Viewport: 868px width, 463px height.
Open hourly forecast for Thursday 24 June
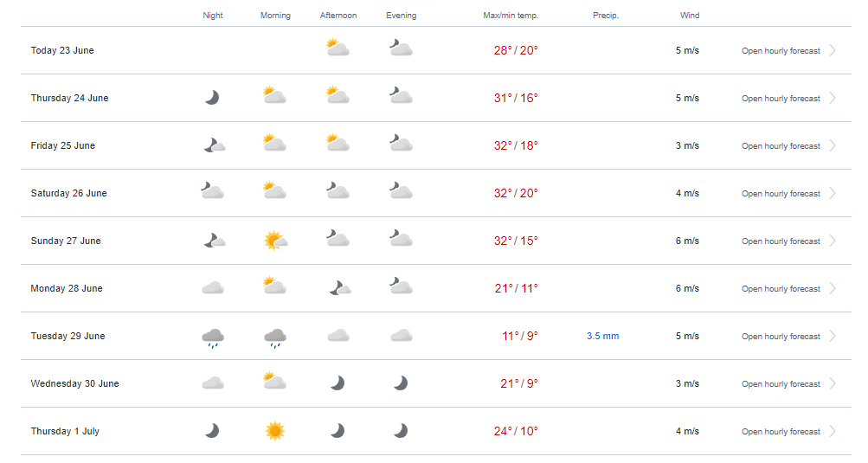781,99
